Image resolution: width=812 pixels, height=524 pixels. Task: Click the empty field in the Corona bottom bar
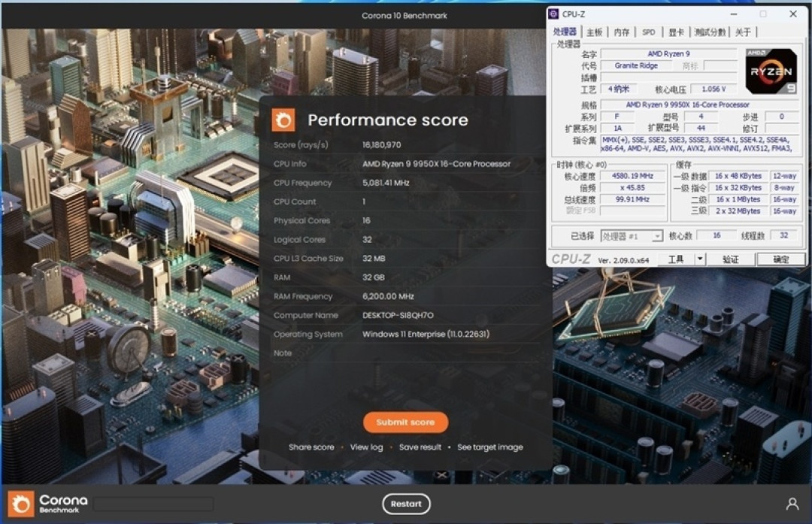[153, 504]
